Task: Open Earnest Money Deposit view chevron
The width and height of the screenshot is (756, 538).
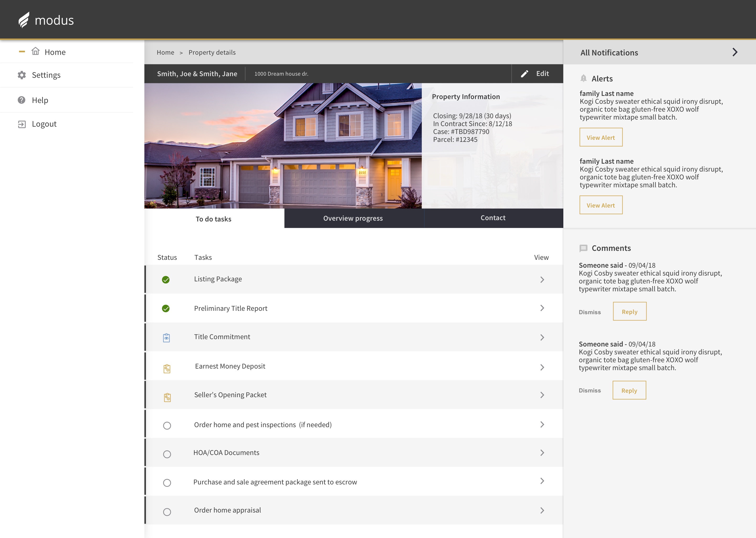Action: point(542,367)
